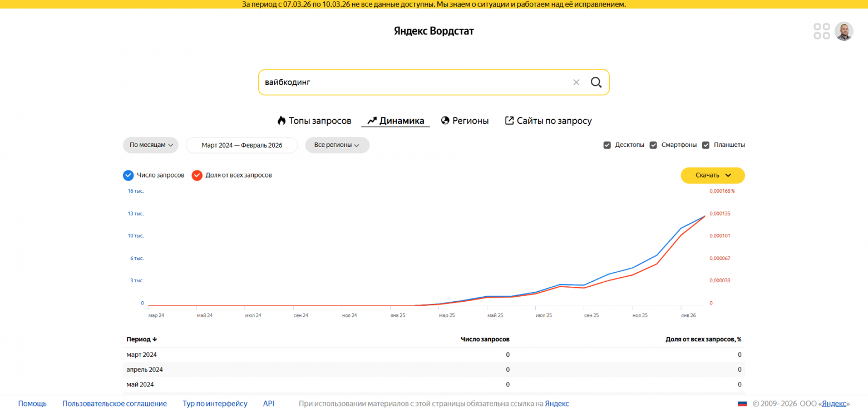Toggle the Планшеты checkbox
868x412 pixels.
click(706, 145)
